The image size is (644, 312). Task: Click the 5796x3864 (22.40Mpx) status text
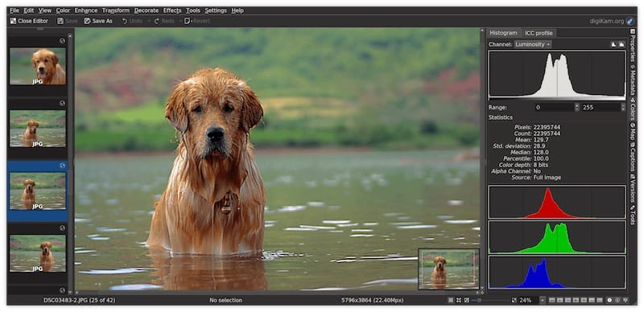pyautogui.click(x=374, y=301)
